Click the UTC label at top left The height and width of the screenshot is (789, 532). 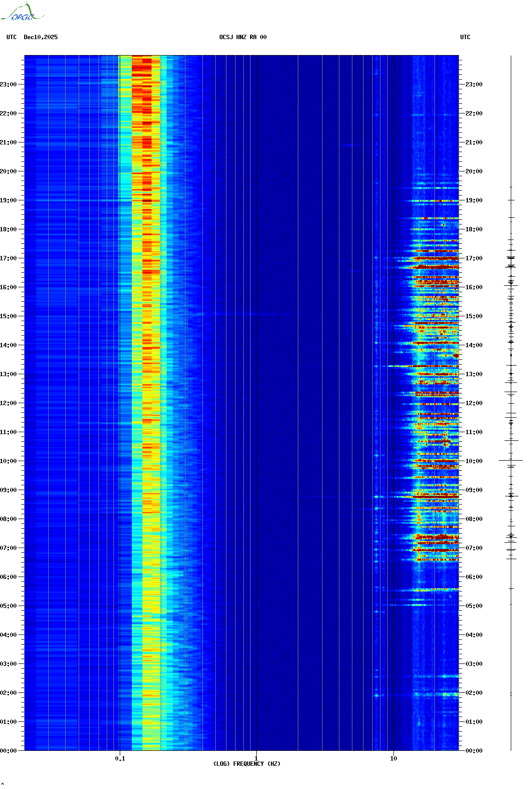point(12,37)
